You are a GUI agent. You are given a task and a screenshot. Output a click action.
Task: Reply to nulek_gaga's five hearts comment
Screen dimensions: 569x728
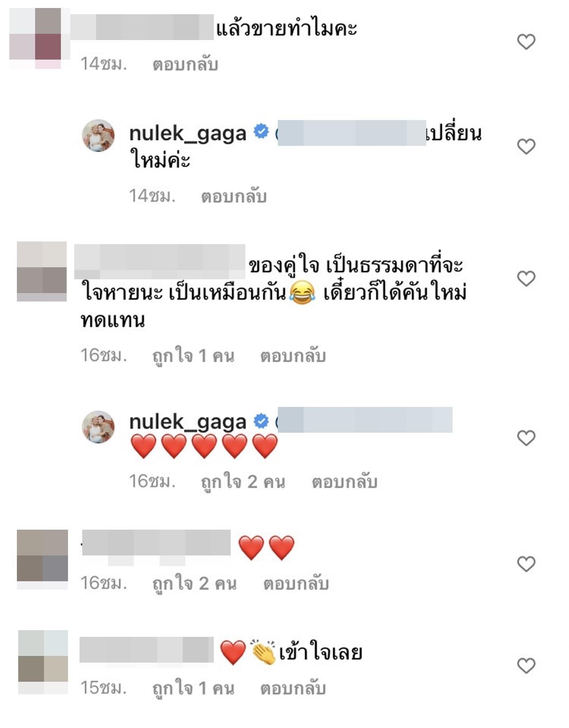[x=345, y=482]
